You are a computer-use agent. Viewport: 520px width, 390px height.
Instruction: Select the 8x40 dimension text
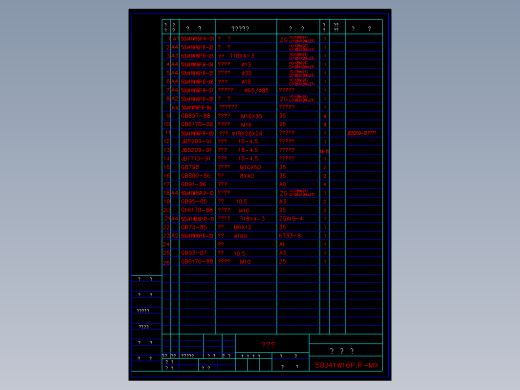pos(247,176)
